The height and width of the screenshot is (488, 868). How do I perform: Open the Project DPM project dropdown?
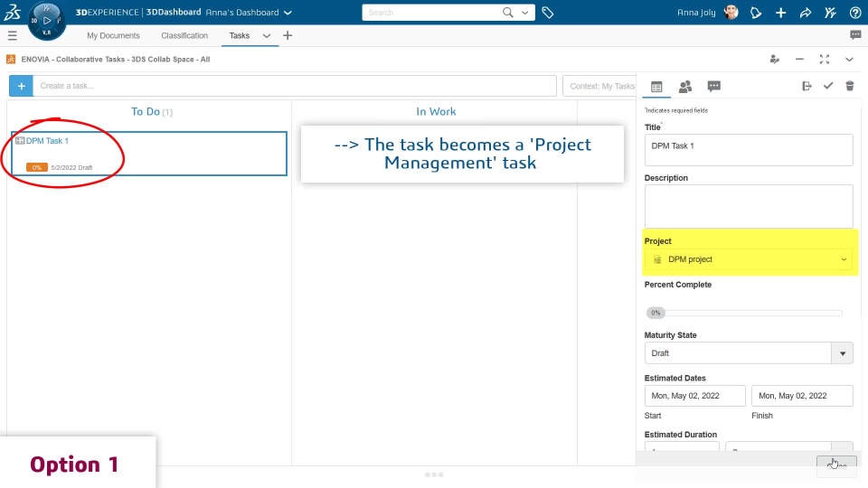coord(749,259)
